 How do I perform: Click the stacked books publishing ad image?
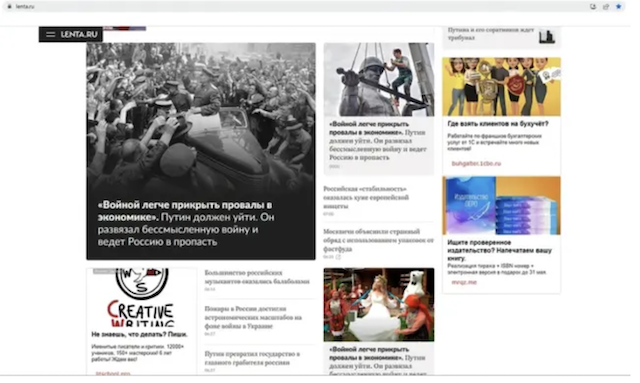pos(501,205)
